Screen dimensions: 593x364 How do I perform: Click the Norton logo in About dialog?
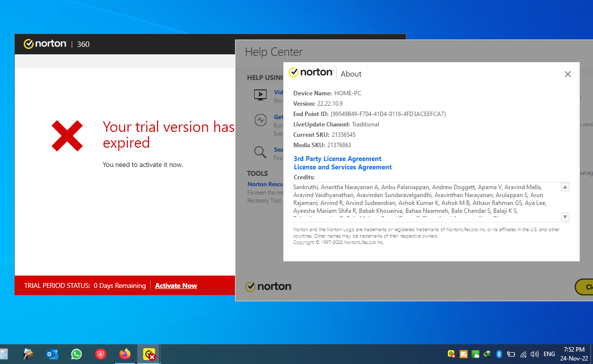(311, 73)
